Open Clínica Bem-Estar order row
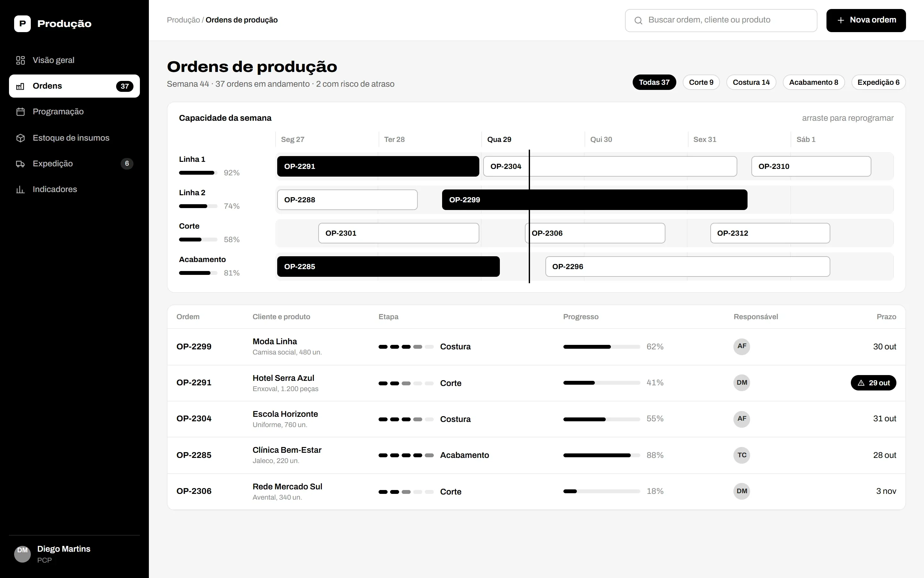924x578 pixels. (x=536, y=455)
